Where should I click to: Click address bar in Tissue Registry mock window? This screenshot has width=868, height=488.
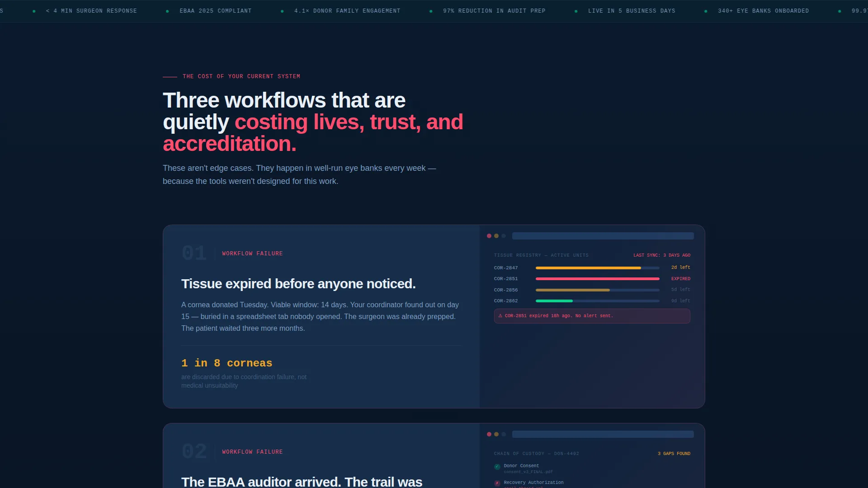[x=603, y=236]
